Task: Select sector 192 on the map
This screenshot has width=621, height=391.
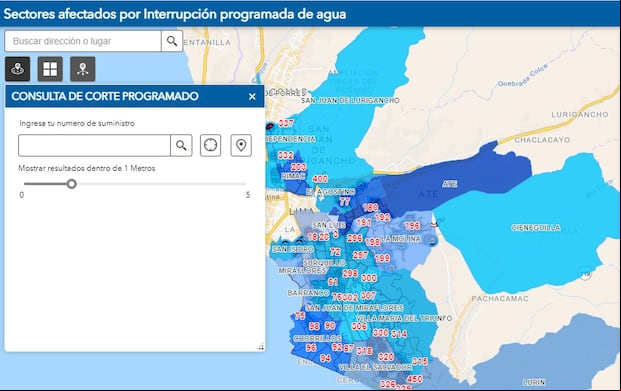Action: [x=383, y=217]
